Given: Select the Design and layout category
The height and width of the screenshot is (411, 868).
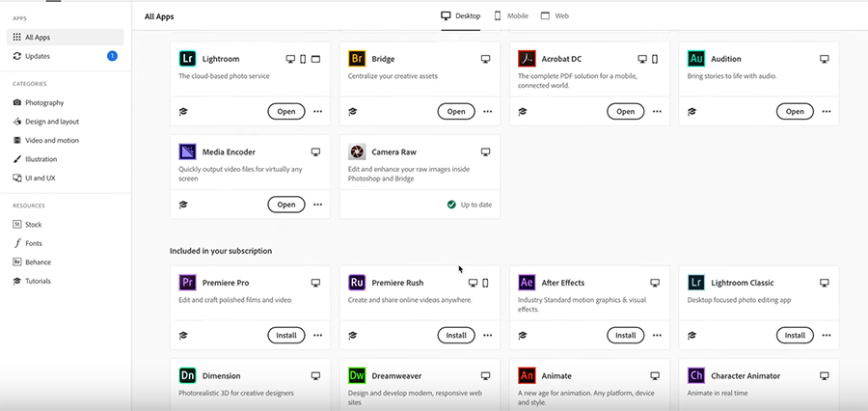Looking at the screenshot, I should [46, 122].
